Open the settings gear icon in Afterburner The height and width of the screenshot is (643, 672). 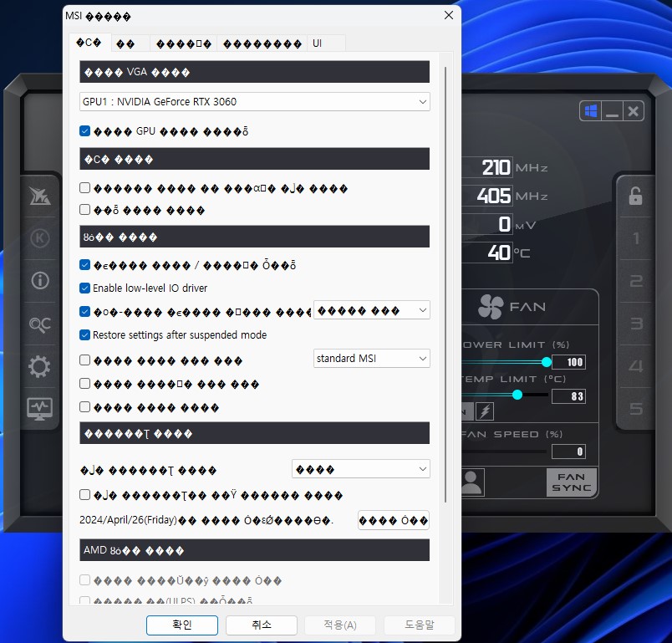tap(40, 366)
